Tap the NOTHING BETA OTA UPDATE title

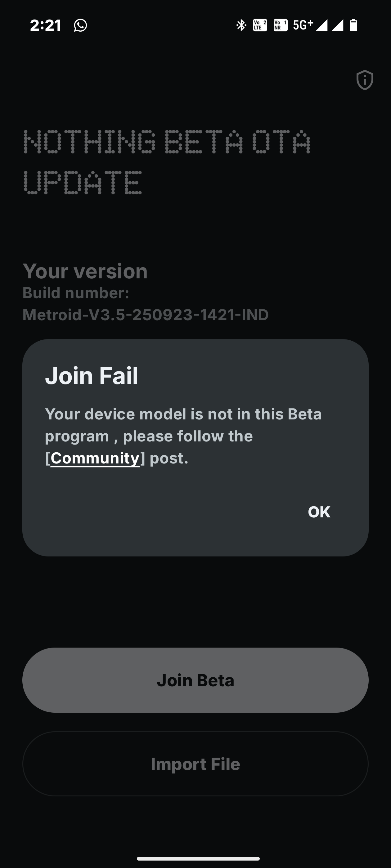167,162
